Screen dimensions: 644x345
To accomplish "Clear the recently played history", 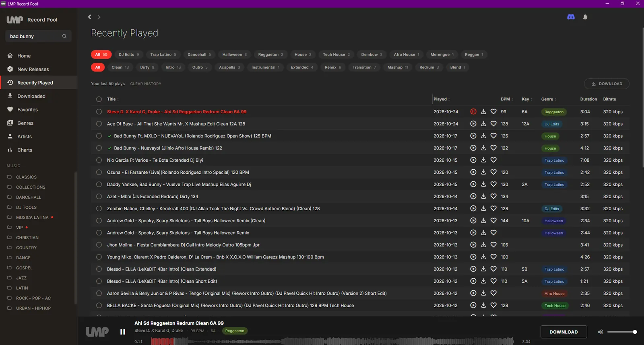I will pyautogui.click(x=146, y=84).
